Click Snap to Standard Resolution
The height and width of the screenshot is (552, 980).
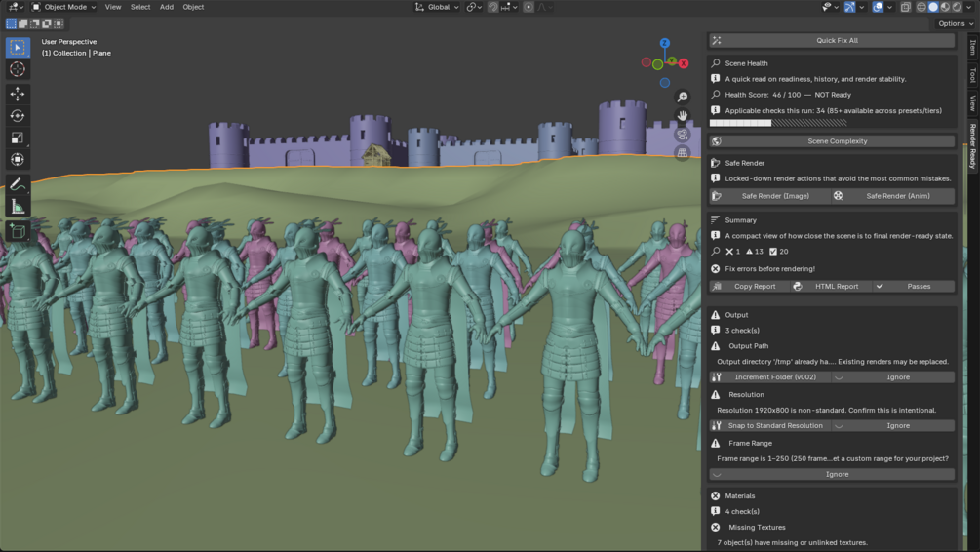click(x=770, y=426)
